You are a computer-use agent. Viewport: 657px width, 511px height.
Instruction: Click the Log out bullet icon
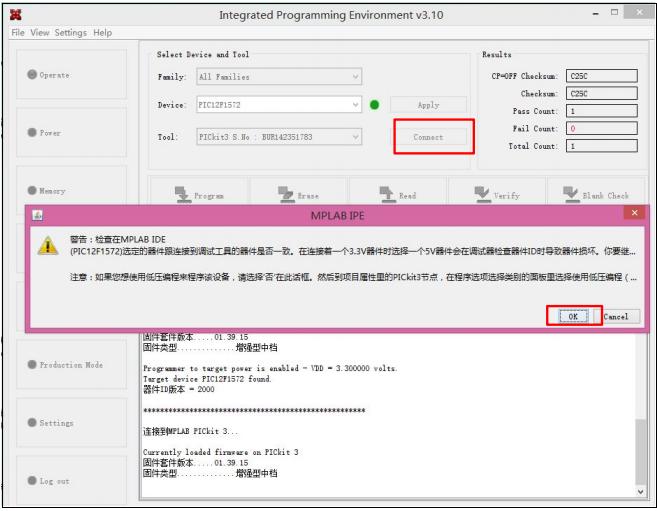click(32, 480)
